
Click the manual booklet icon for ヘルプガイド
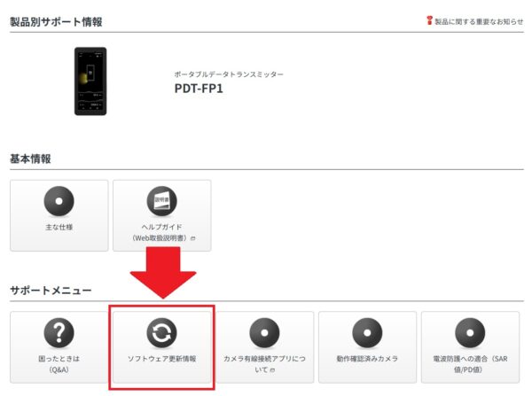pyautogui.click(x=162, y=201)
